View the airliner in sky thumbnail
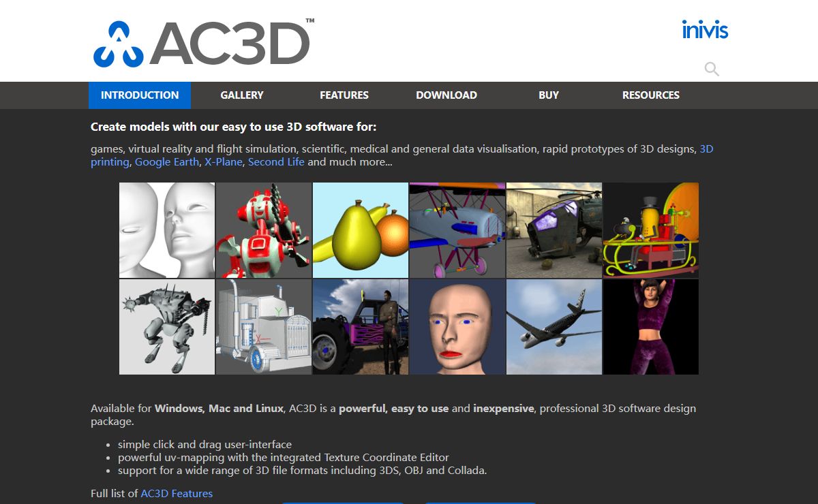The image size is (818, 504). point(554,327)
